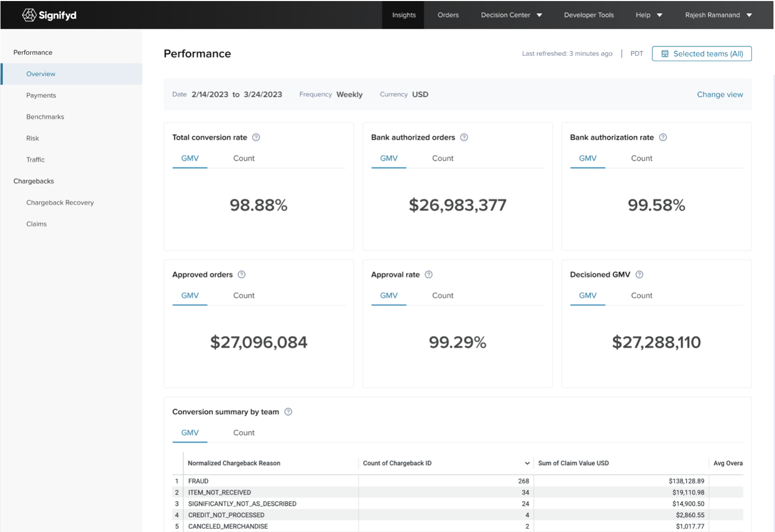The height and width of the screenshot is (532, 775).
Task: Open Approved orders help icon
Action: (242, 274)
